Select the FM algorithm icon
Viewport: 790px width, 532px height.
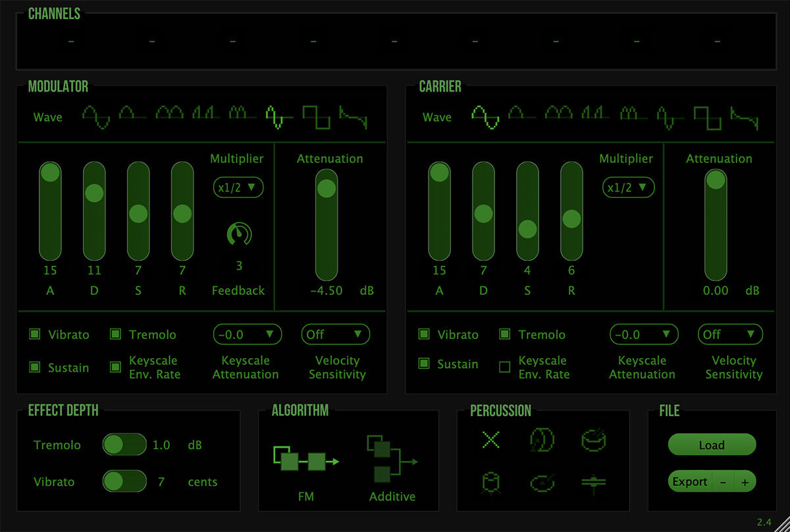click(306, 461)
